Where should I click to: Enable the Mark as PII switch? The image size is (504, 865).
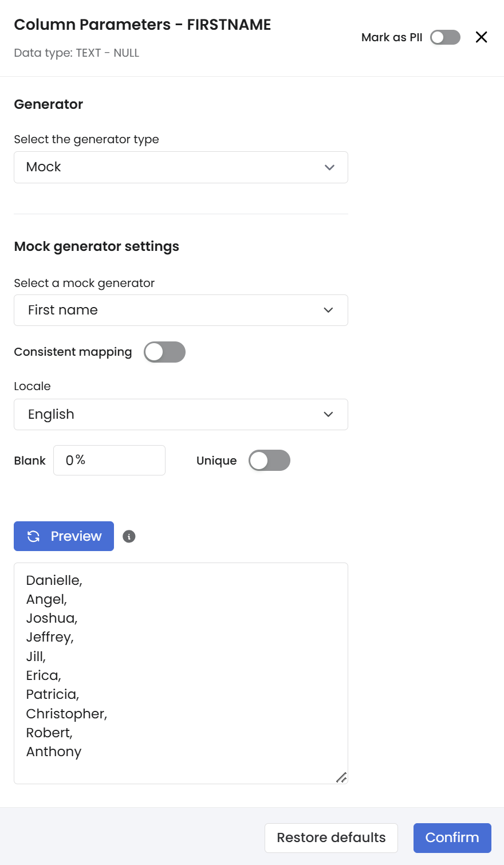pos(445,37)
